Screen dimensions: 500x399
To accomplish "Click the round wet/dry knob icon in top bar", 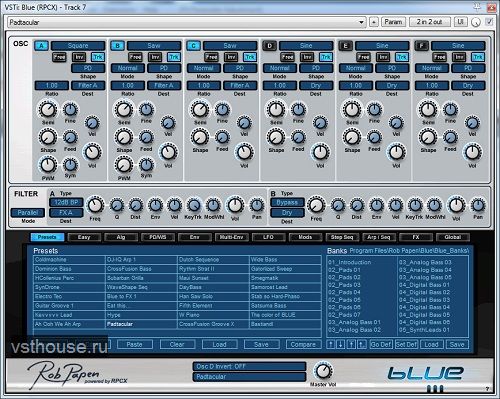I will click(x=476, y=22).
